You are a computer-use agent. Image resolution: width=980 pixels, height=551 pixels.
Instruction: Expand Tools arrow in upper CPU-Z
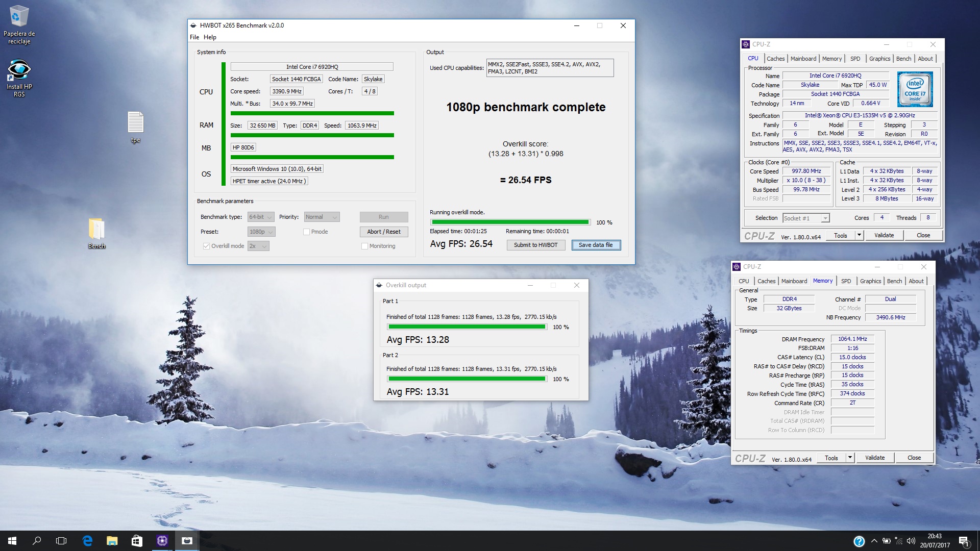click(859, 235)
